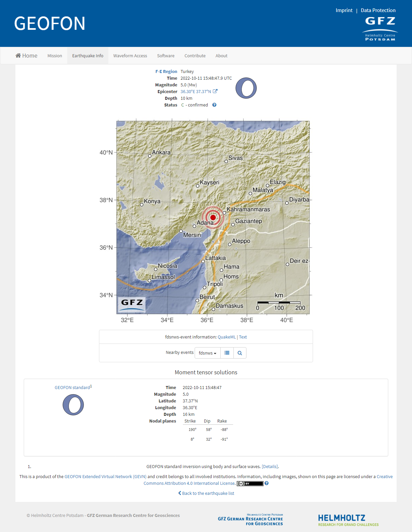Click GFZ German Research Centre footer logo
The height and width of the screenshot is (532, 412).
pos(250,520)
